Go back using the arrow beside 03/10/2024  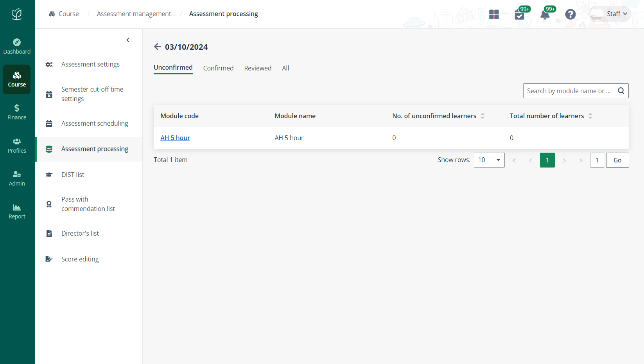pos(158,47)
